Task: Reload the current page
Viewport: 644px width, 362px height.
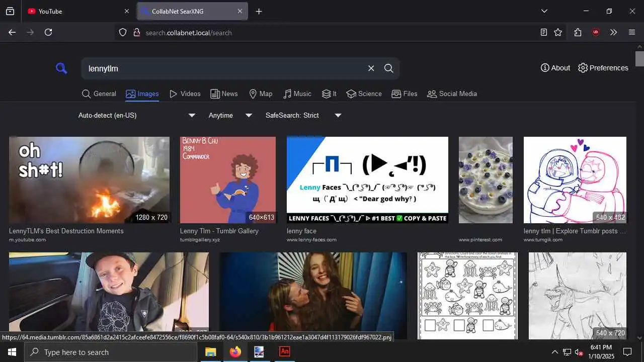Action: point(48,32)
